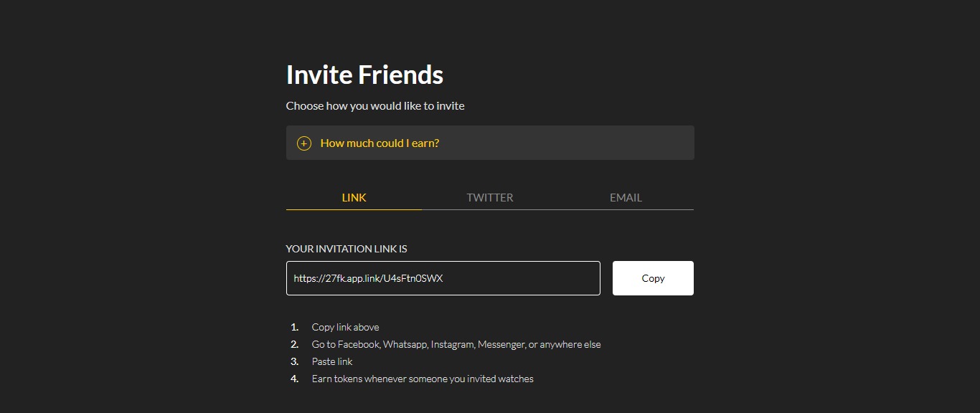Click the "Copy link above" instruction
Image resolution: width=980 pixels, height=413 pixels.
point(345,327)
